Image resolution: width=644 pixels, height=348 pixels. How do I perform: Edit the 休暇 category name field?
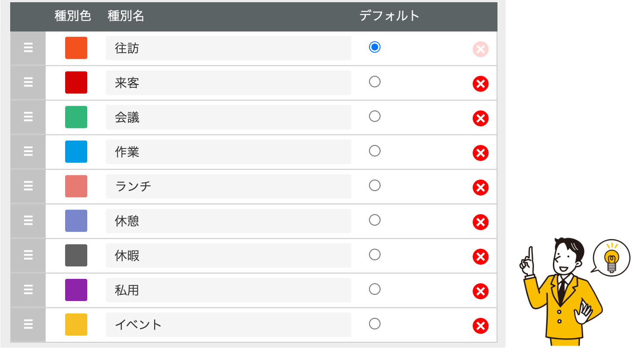[228, 256]
